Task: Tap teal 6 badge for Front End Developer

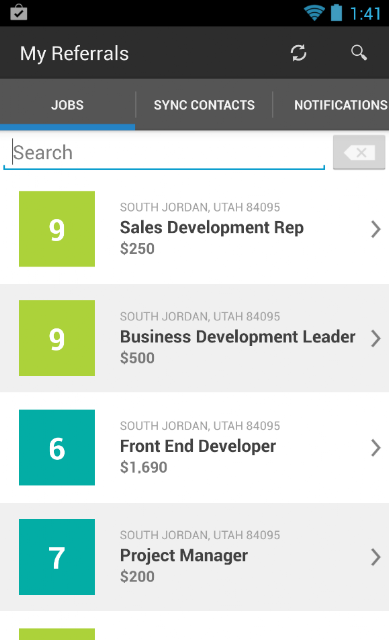Action: 57,447
